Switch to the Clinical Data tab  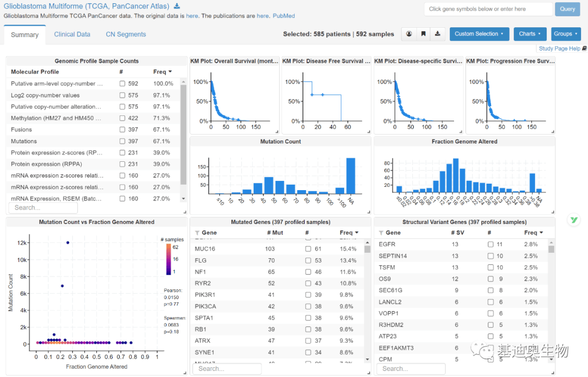tap(72, 34)
